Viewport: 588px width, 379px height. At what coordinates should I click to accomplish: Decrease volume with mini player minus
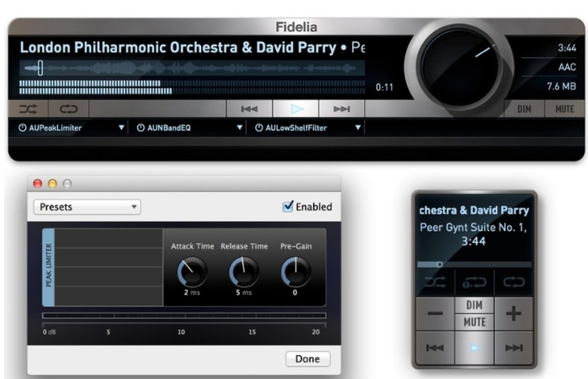pyautogui.click(x=435, y=313)
